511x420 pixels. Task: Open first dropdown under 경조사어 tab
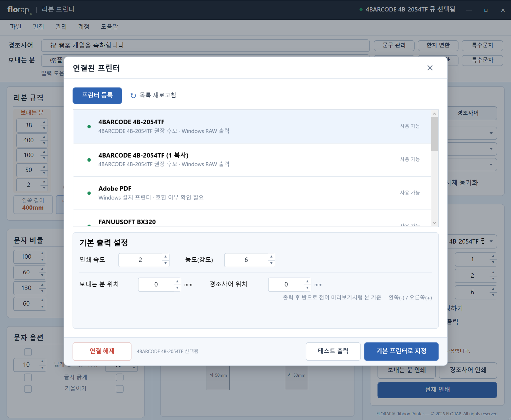coord(491,133)
